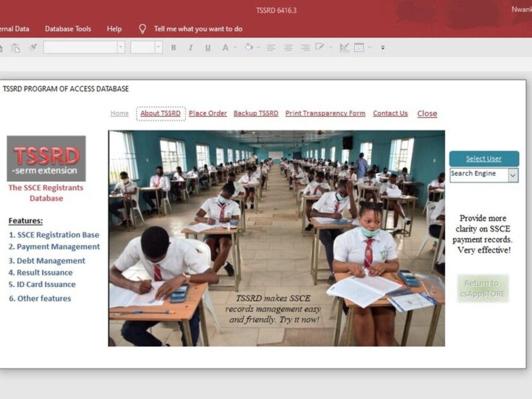The image size is (532, 399).
Task: Click the Print Transparency Form link
Action: click(326, 113)
